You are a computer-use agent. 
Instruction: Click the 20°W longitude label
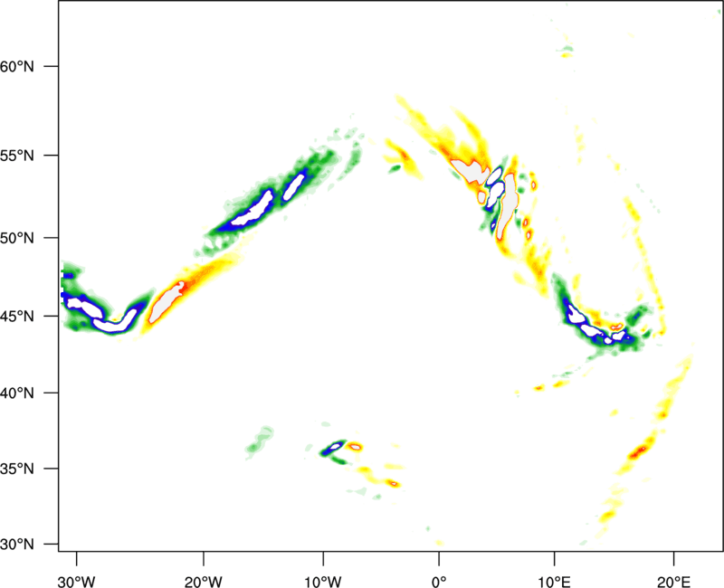(x=204, y=582)
